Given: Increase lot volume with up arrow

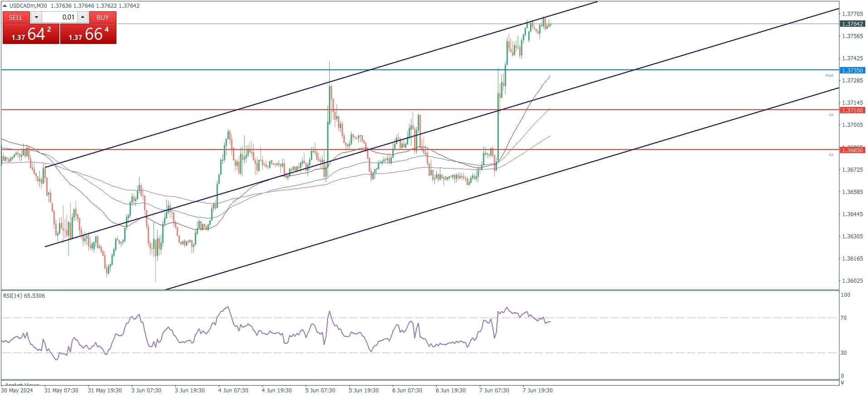Looking at the screenshot, I should (83, 17).
